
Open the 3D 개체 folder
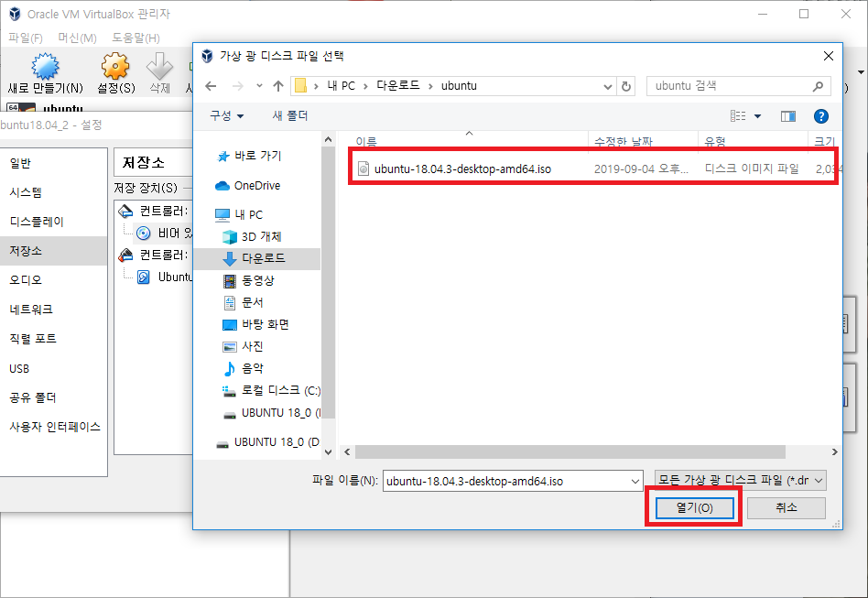point(252,237)
